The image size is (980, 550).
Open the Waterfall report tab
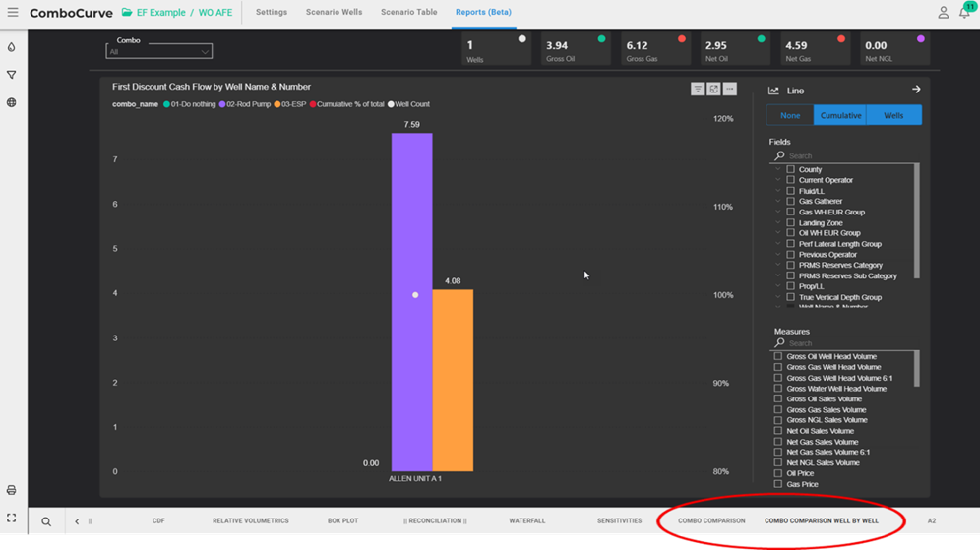pos(526,520)
